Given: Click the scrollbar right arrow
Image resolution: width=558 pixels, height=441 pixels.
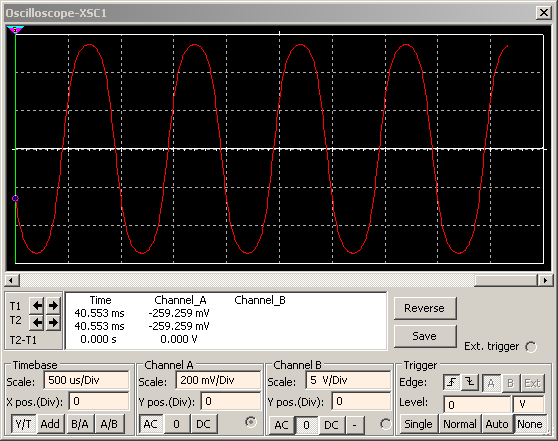Looking at the screenshot, I should [x=545, y=280].
